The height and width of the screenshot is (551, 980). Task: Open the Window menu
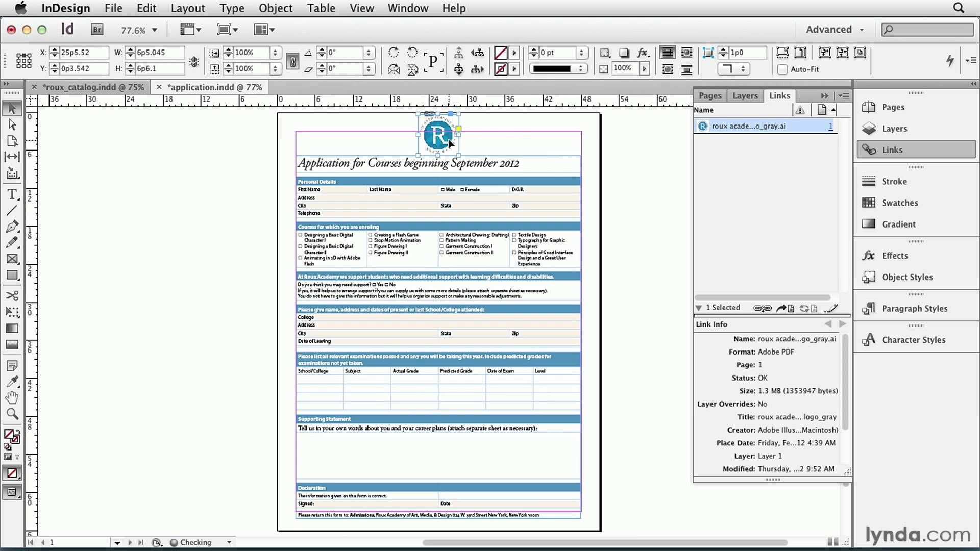point(408,8)
